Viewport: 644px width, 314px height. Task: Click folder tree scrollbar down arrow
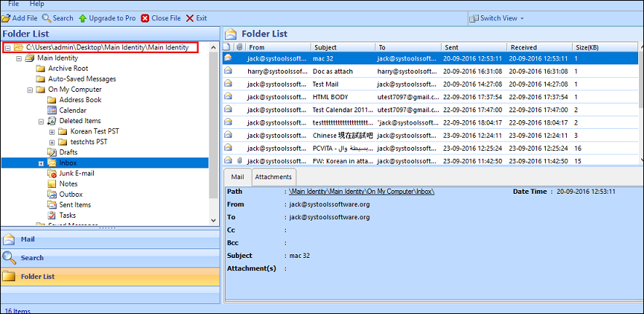[x=213, y=220]
